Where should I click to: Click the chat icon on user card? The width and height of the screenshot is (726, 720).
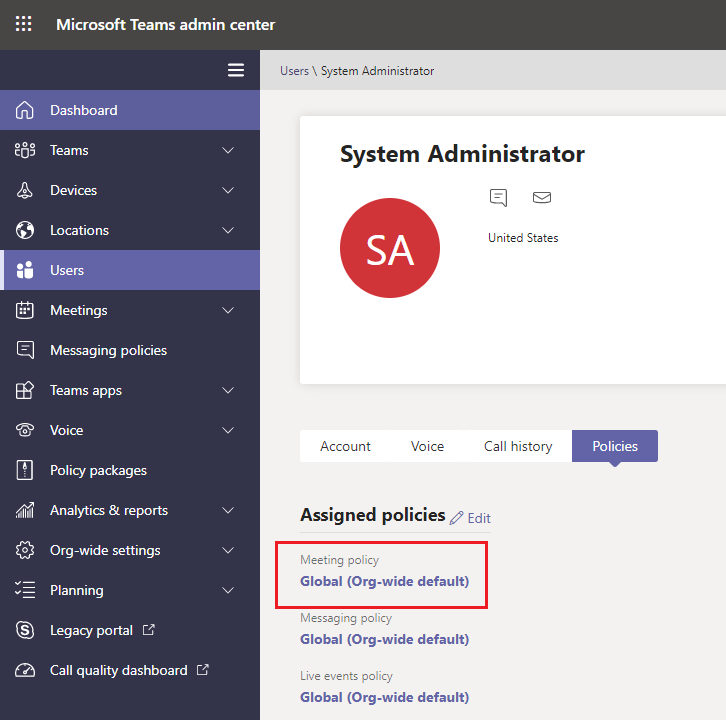[x=498, y=198]
